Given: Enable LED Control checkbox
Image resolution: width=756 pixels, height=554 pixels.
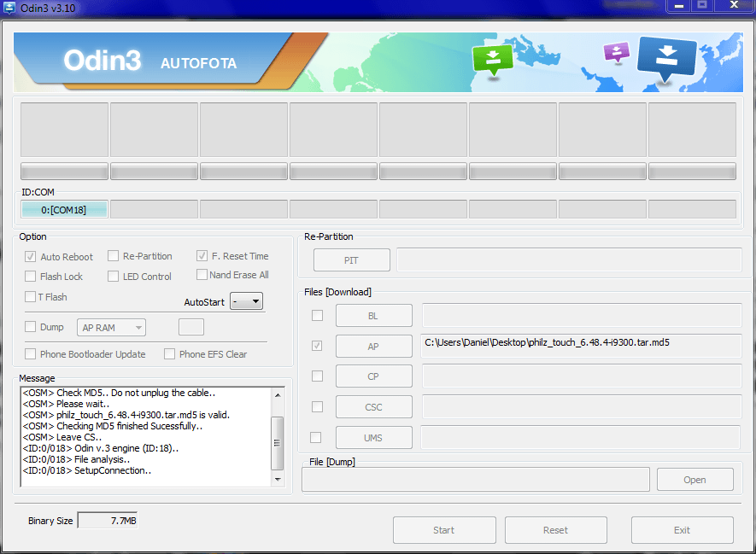Looking at the screenshot, I should 113,276.
